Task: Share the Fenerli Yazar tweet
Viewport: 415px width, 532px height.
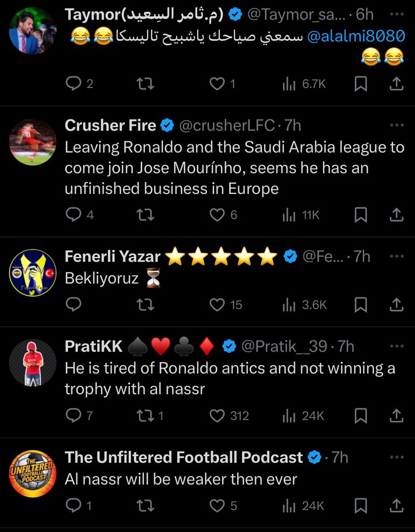Action: click(396, 304)
